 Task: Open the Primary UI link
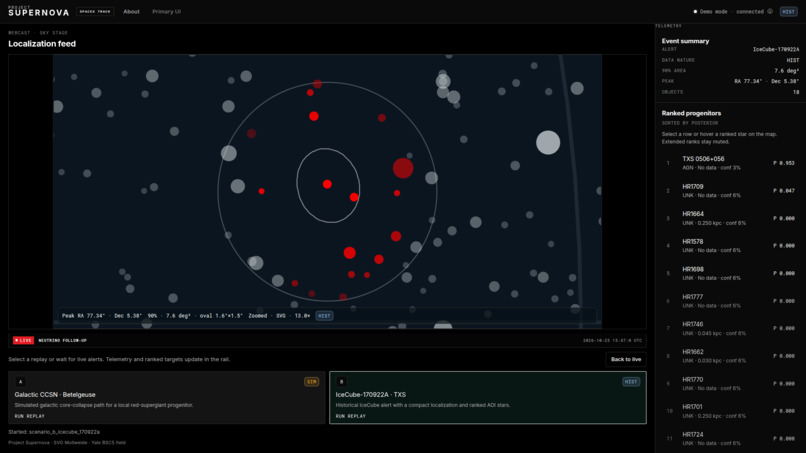click(167, 11)
